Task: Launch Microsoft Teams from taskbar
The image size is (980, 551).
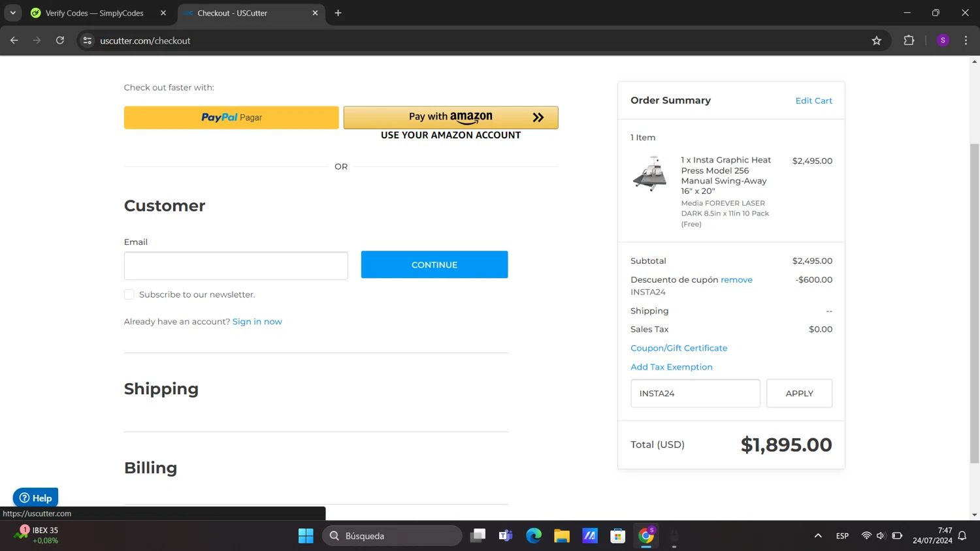Action: (x=506, y=536)
